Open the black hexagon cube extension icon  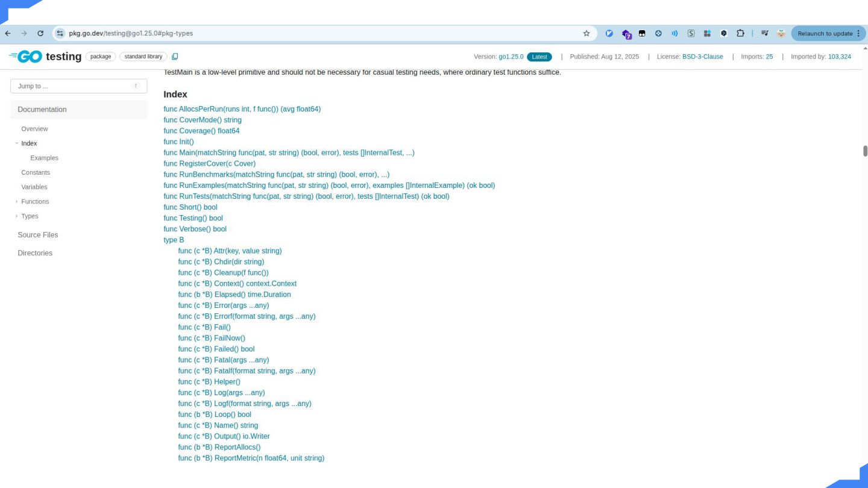[724, 34]
